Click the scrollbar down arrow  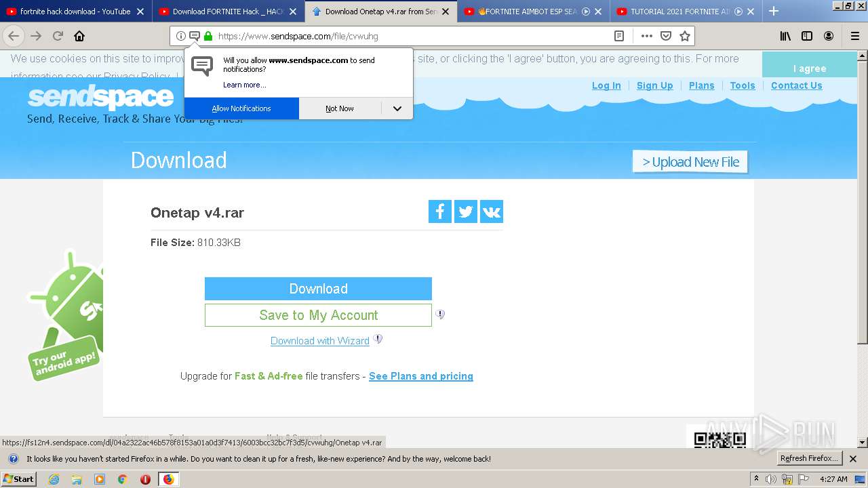[x=863, y=443]
